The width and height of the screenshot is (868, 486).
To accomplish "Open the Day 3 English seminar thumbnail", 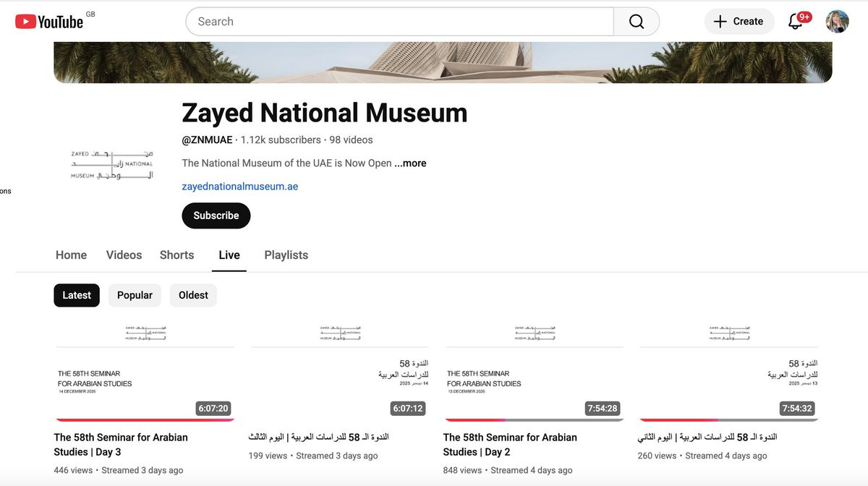I will click(144, 369).
